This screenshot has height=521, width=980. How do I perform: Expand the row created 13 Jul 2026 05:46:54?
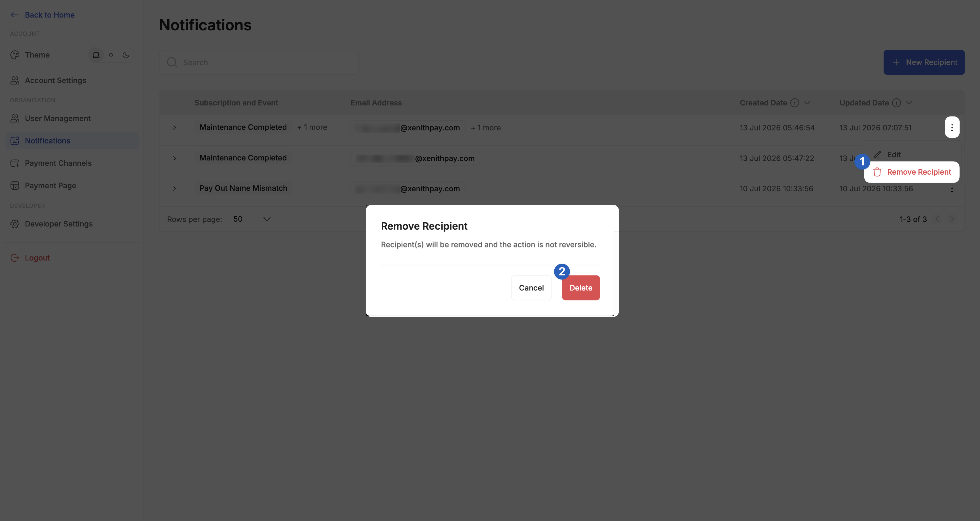click(x=174, y=128)
